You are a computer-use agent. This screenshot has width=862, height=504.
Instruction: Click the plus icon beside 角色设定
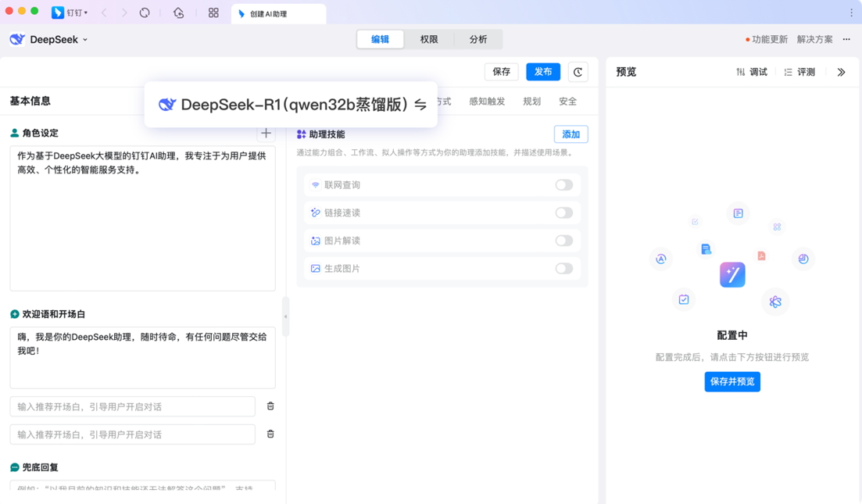point(266,133)
